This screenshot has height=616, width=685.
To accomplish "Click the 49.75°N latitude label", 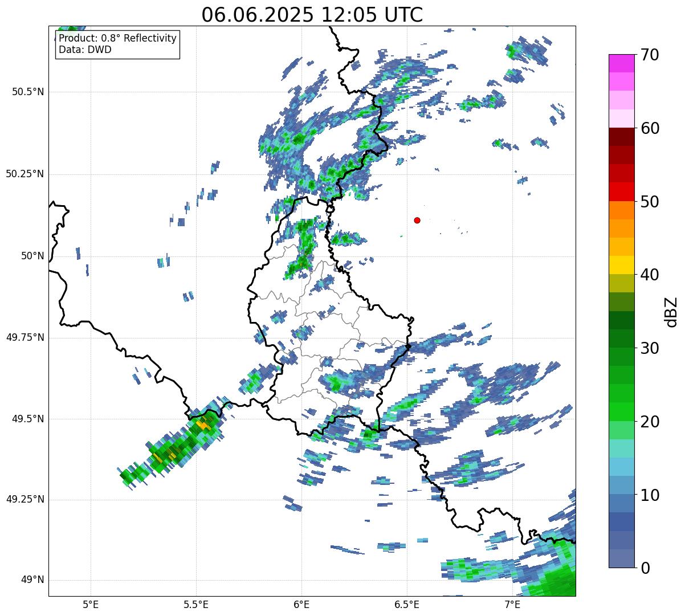I will pos(25,337).
